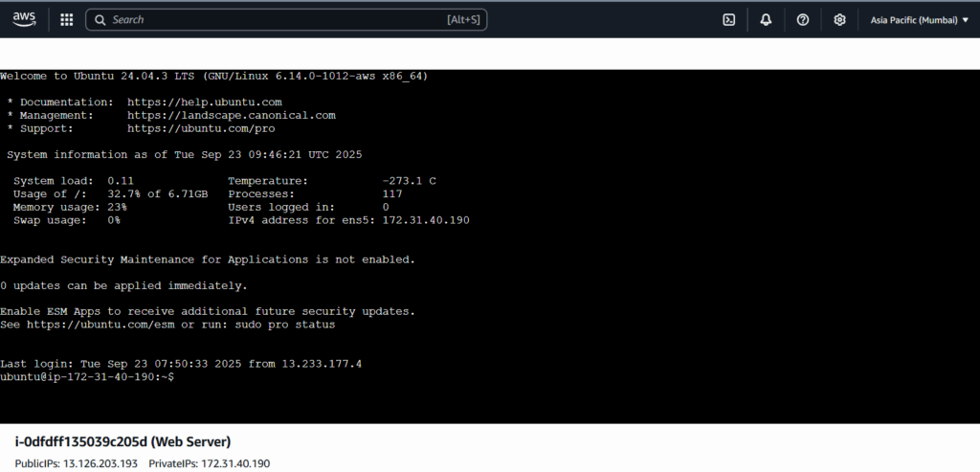Click the IPv4 address 172.31.40.190 in terminal
The width and height of the screenshot is (980, 472).
(x=426, y=221)
